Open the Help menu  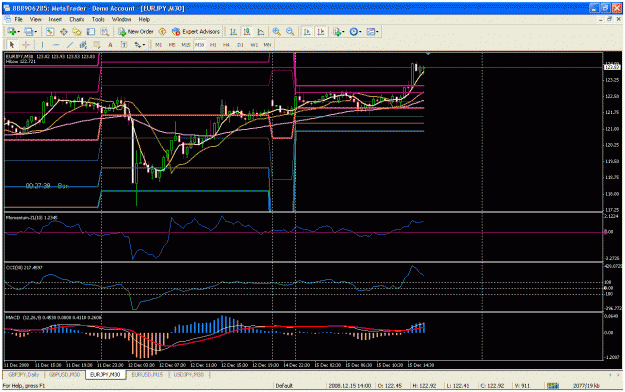(144, 19)
